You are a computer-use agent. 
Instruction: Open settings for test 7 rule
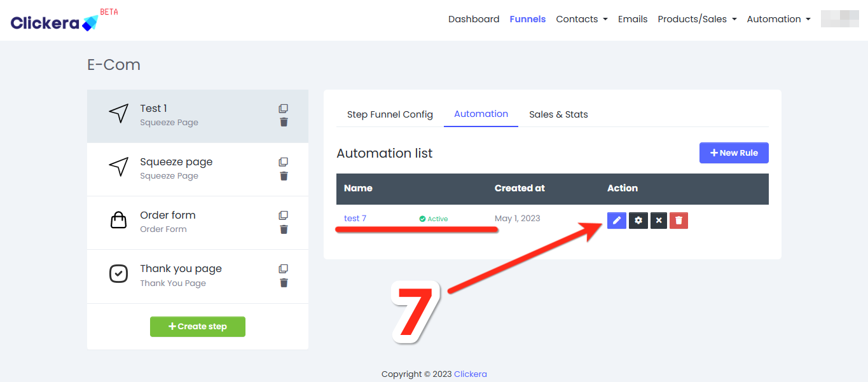tap(638, 221)
